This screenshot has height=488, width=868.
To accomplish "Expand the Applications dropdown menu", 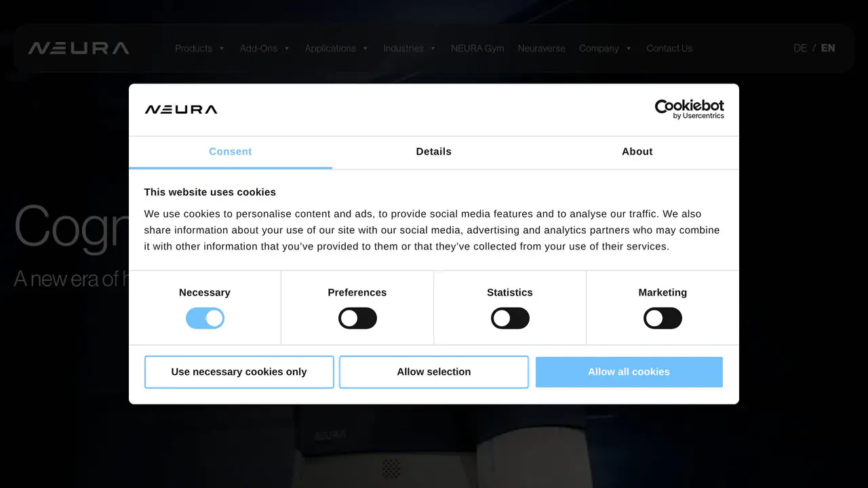I will pyautogui.click(x=336, y=48).
